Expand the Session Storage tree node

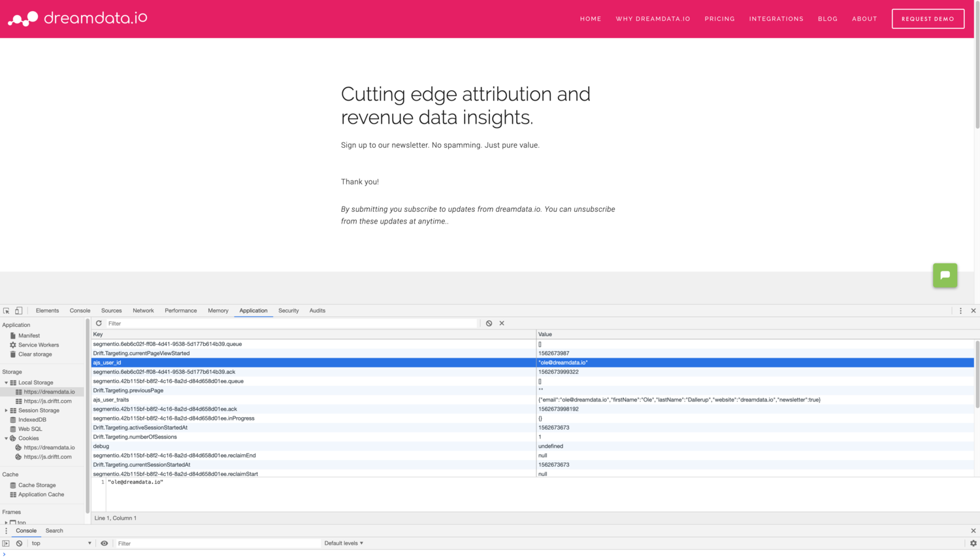[7, 411]
